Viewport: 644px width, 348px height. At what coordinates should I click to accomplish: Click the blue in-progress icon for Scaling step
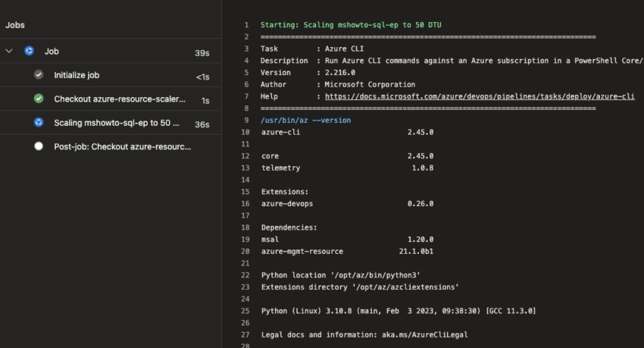coord(39,122)
